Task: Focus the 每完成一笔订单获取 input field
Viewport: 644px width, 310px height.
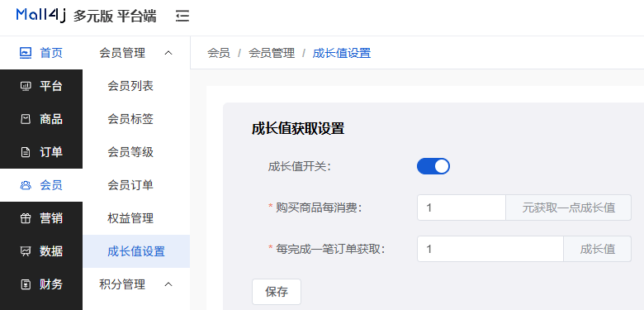Action: [x=490, y=249]
